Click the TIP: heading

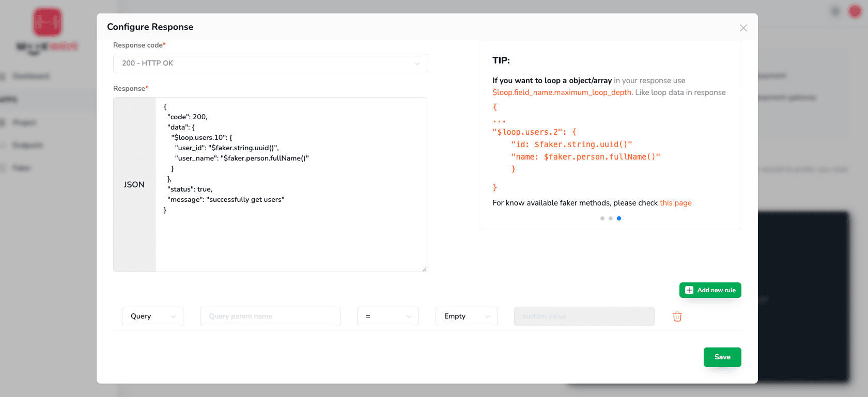(501, 60)
